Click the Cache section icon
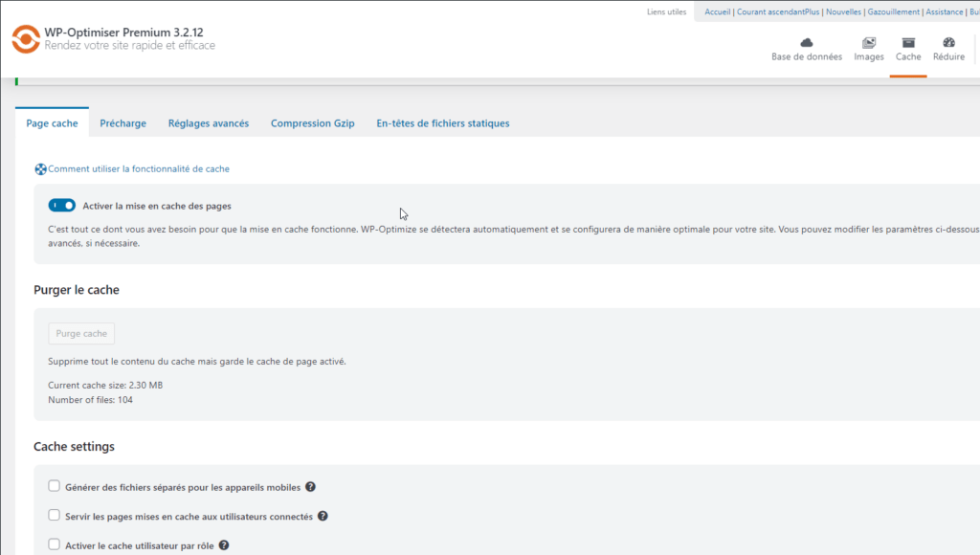The image size is (980, 555). 907,43
